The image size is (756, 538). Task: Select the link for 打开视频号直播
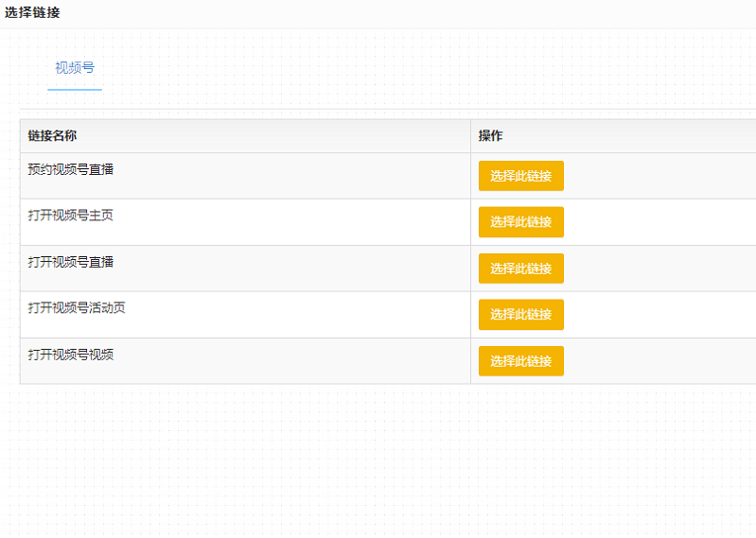tap(520, 269)
